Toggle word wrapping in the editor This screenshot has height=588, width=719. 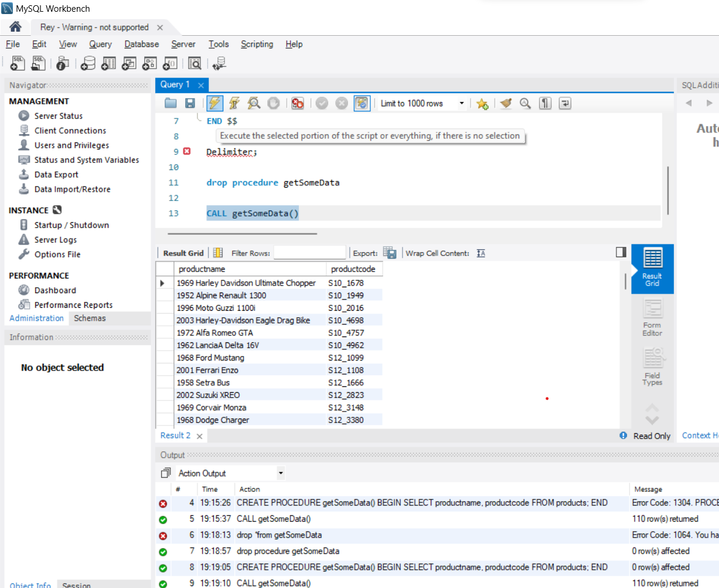[565, 103]
